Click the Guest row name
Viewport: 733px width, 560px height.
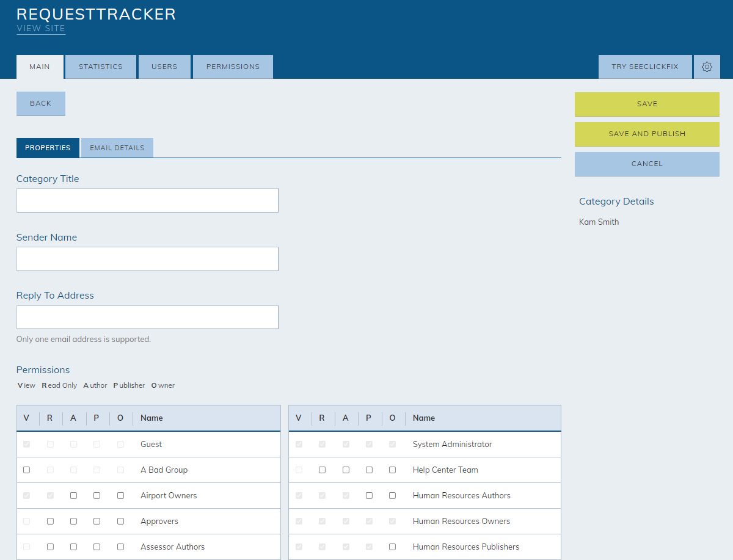pyautogui.click(x=151, y=445)
